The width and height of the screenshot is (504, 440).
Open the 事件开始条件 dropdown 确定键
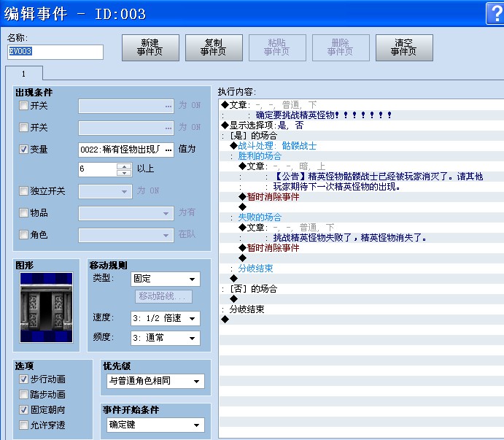[x=155, y=425]
